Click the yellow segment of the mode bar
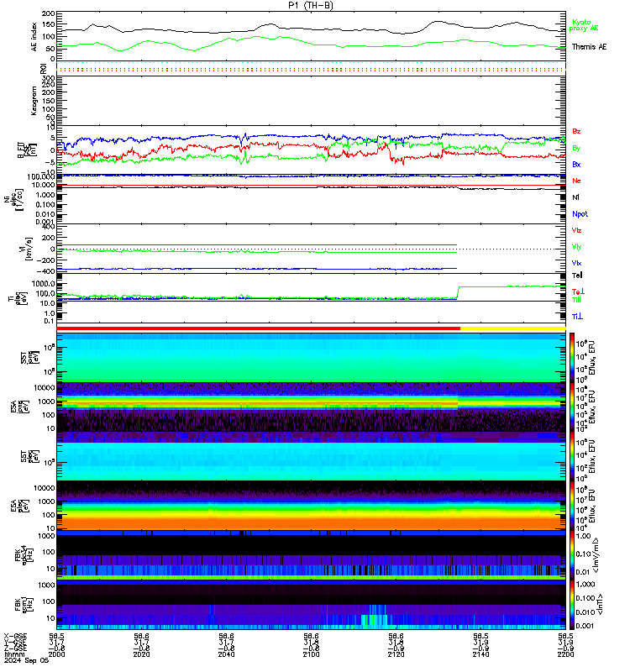The image size is (630, 672). click(x=512, y=328)
